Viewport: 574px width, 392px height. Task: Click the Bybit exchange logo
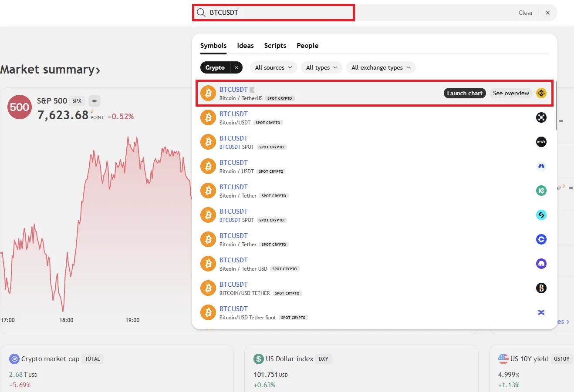541,142
